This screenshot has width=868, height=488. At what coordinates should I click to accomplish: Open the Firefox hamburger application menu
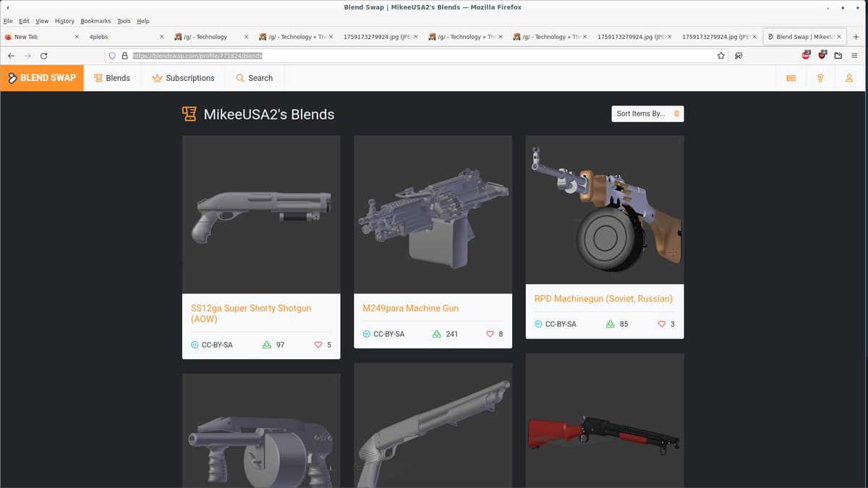(854, 56)
